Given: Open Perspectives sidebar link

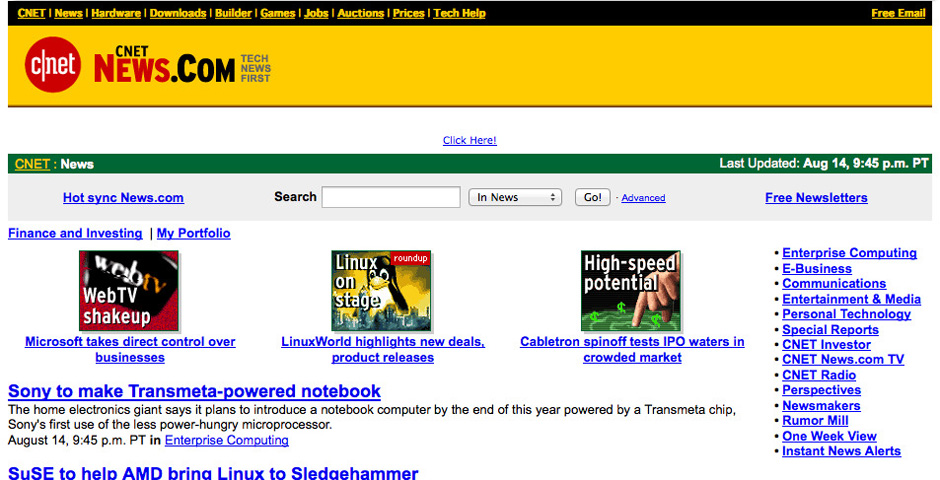Looking at the screenshot, I should pos(821,390).
